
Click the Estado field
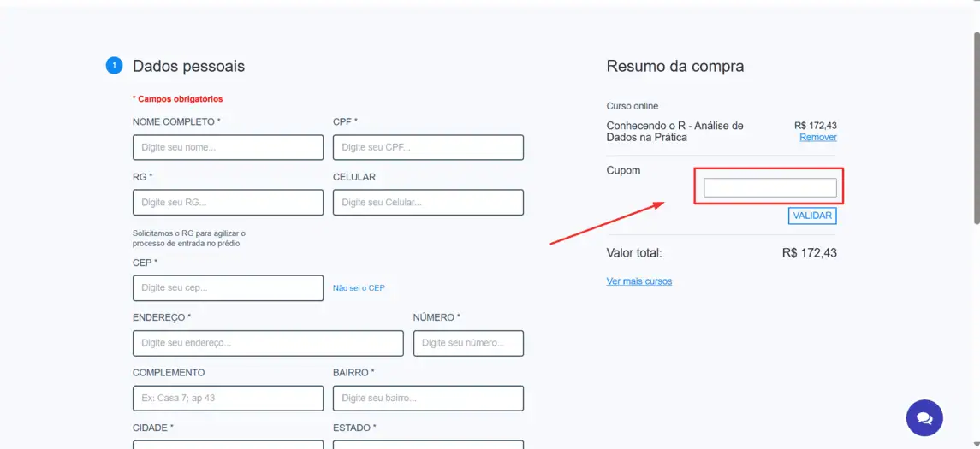(x=428, y=445)
